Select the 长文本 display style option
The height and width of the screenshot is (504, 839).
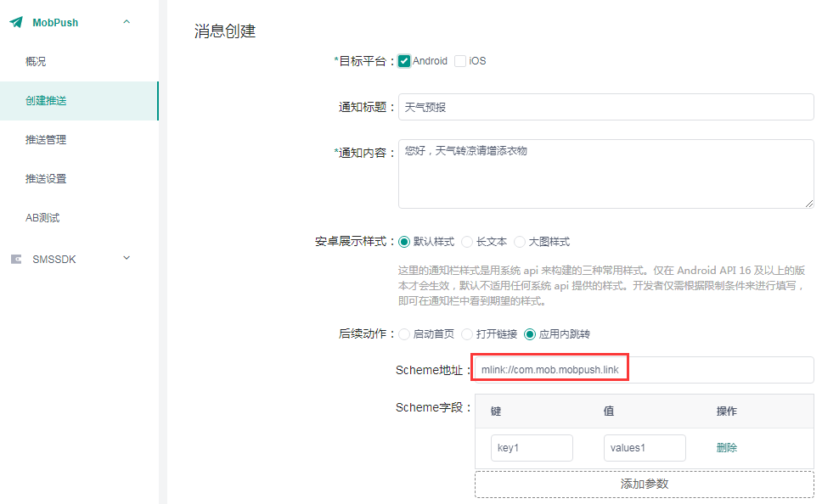[x=467, y=241]
